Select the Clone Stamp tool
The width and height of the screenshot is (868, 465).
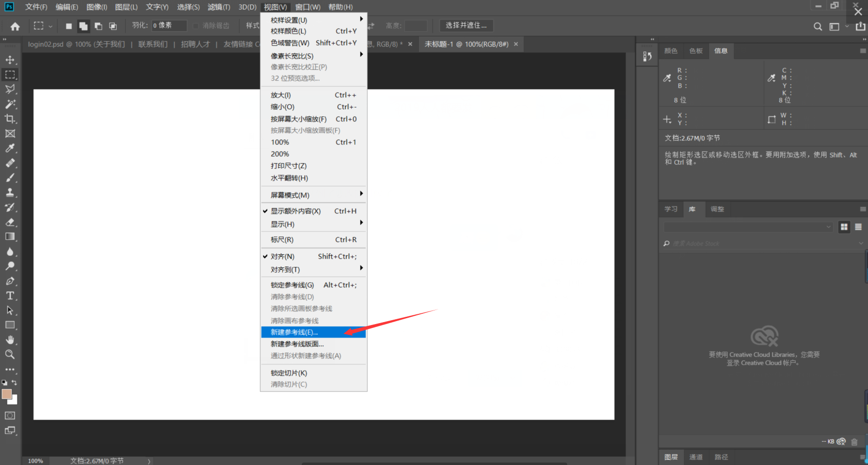pyautogui.click(x=10, y=192)
